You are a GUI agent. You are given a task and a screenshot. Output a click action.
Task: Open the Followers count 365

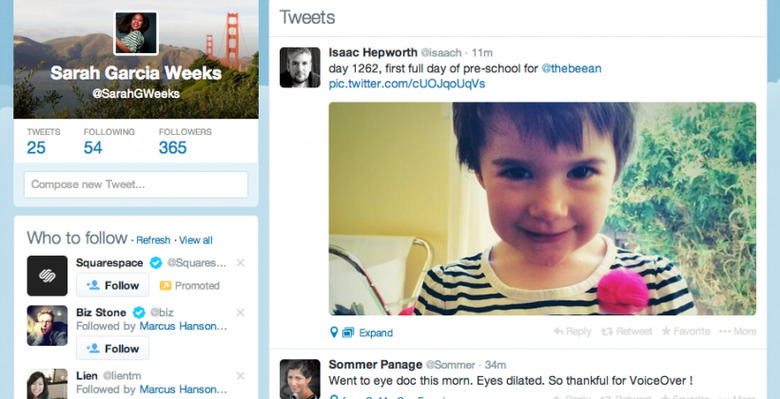(173, 148)
